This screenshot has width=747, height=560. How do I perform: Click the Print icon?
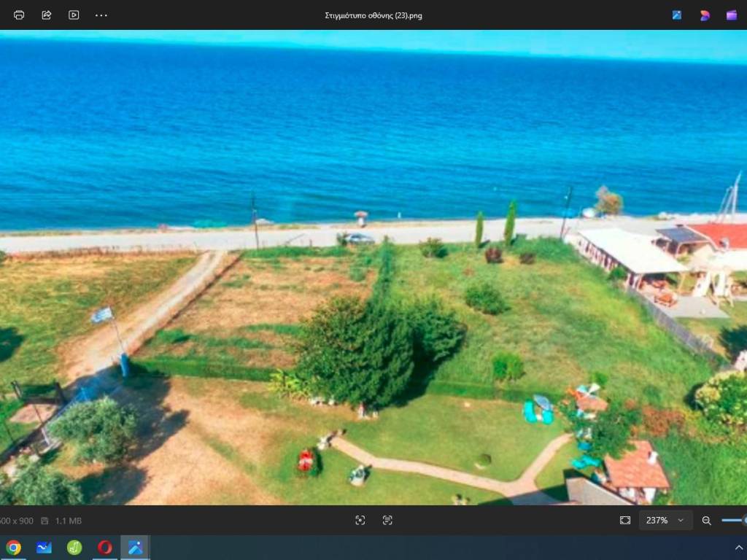[19, 15]
